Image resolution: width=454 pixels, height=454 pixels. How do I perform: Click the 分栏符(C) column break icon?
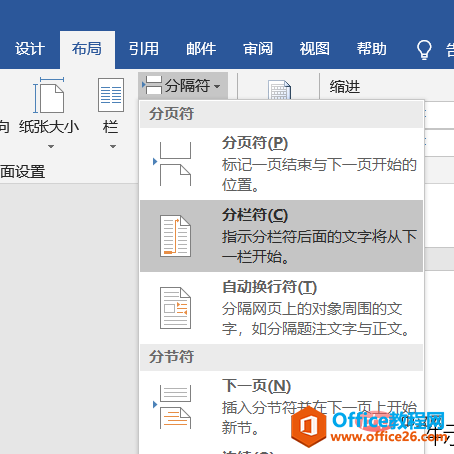[x=175, y=236]
